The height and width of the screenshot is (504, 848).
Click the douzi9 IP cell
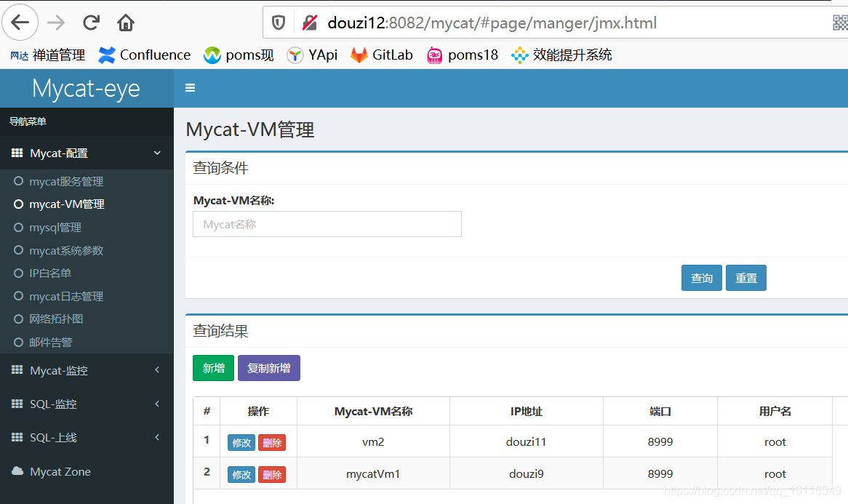tap(527, 473)
